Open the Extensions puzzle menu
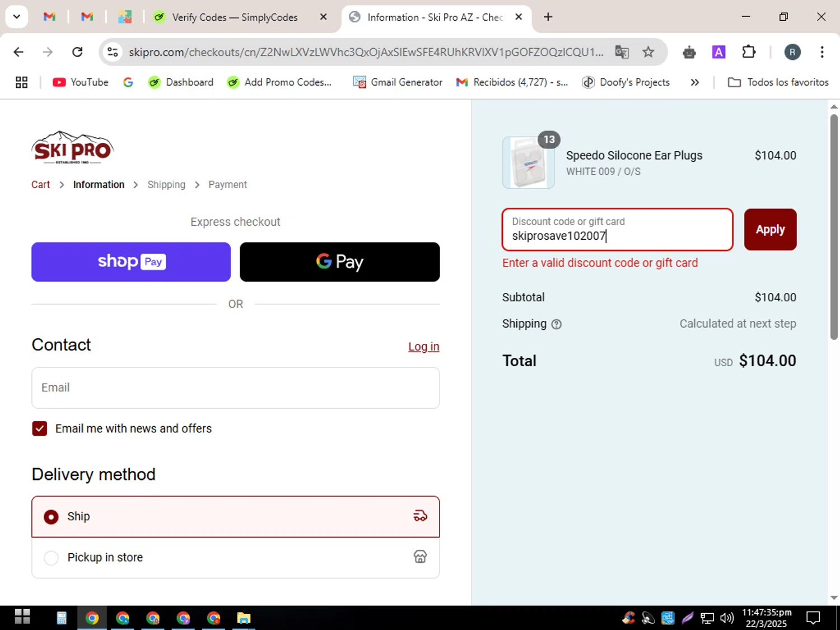Screen dimensions: 840x630 [x=749, y=52]
